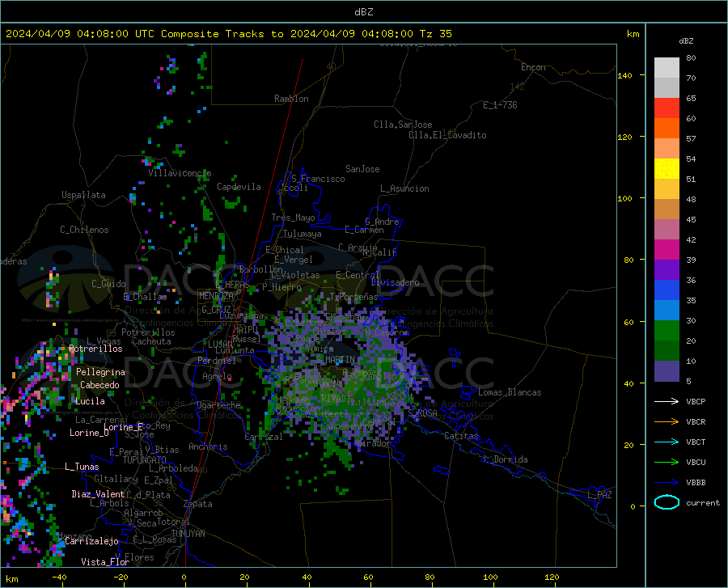The width and height of the screenshot is (728, 588).
Task: Pick the dark orange 57–60 dBZ legend swatch
Action: point(667,129)
